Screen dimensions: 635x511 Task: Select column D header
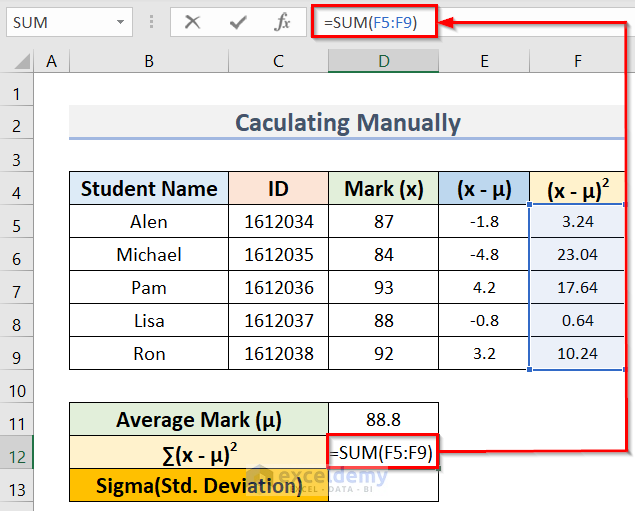pos(383,62)
